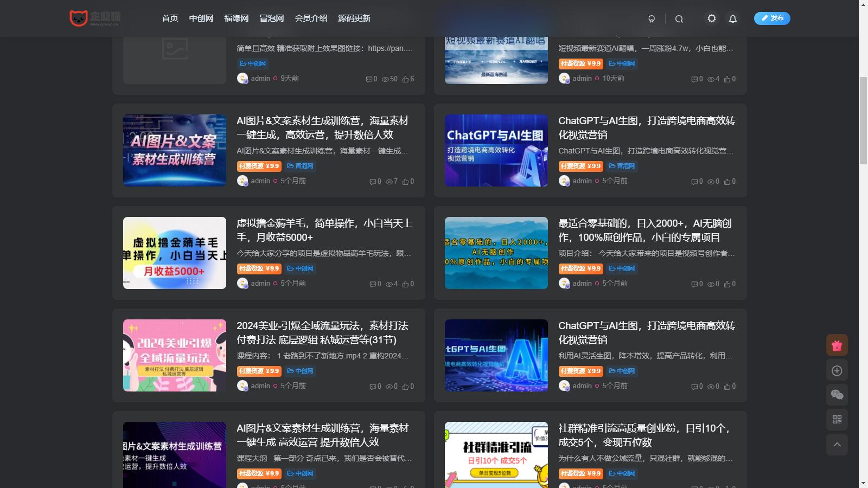Open 冒泡网 navigation menu item
Screen dimensions: 868x488
(271, 18)
